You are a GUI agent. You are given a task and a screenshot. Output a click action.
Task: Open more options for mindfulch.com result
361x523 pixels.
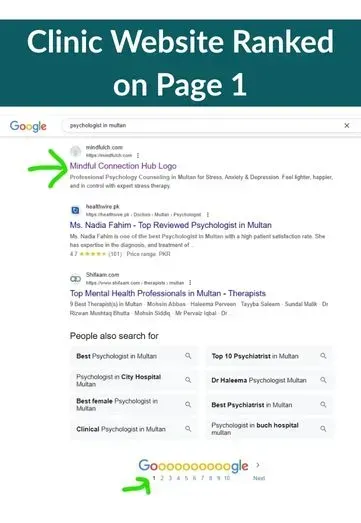[138, 155]
